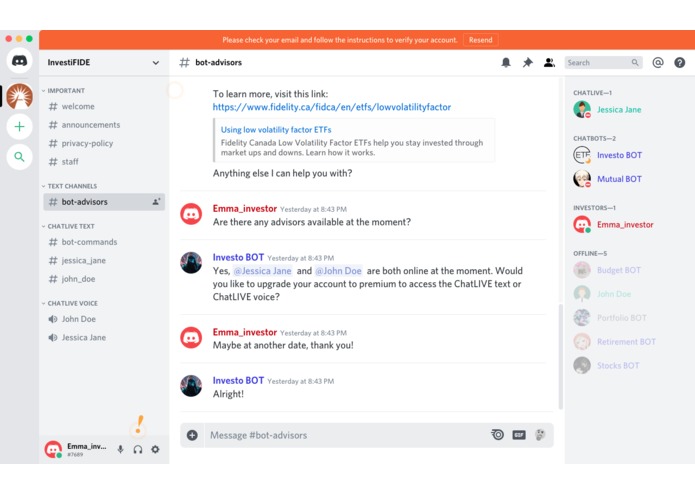Click the Message #bot-advisors input box
This screenshot has height=494, width=695.
click(x=346, y=435)
